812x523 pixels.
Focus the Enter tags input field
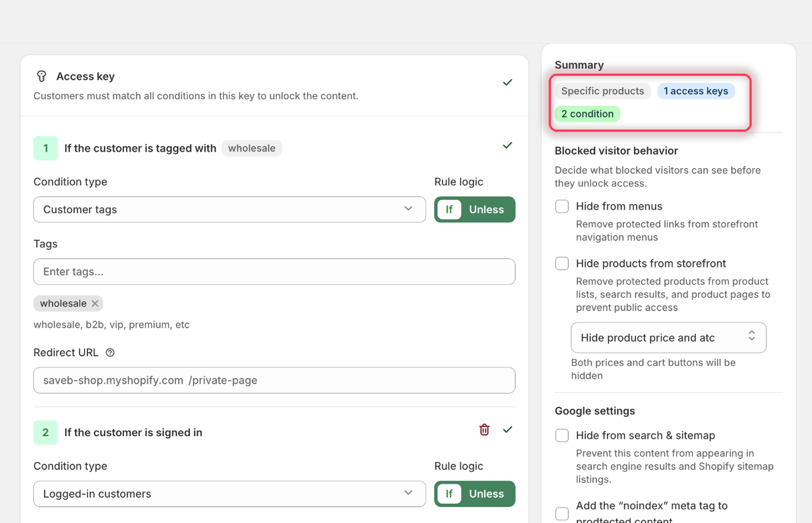pos(275,271)
